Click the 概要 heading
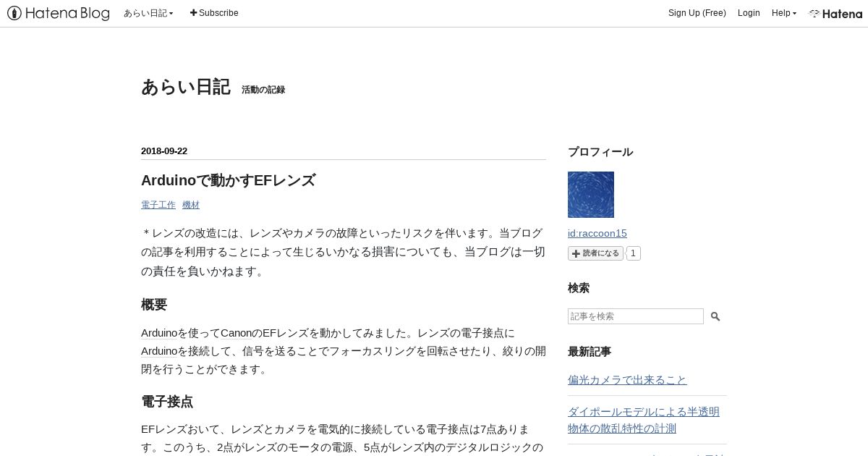 [x=154, y=305]
